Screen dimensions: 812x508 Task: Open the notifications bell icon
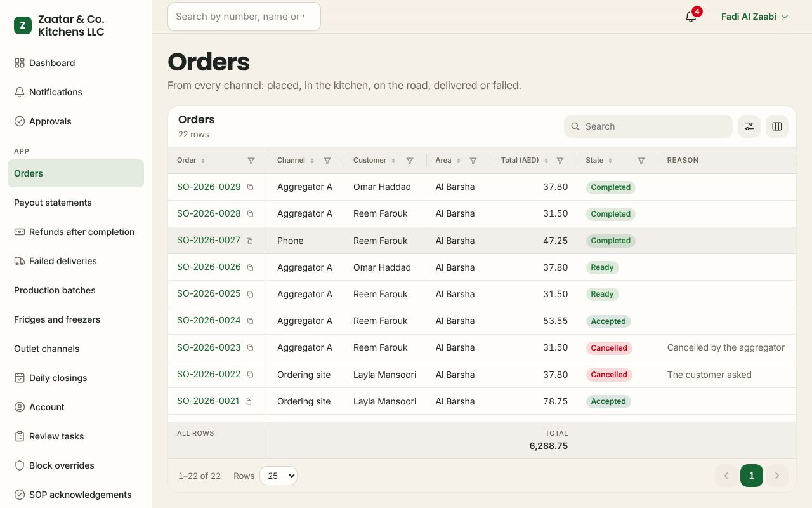click(x=691, y=17)
